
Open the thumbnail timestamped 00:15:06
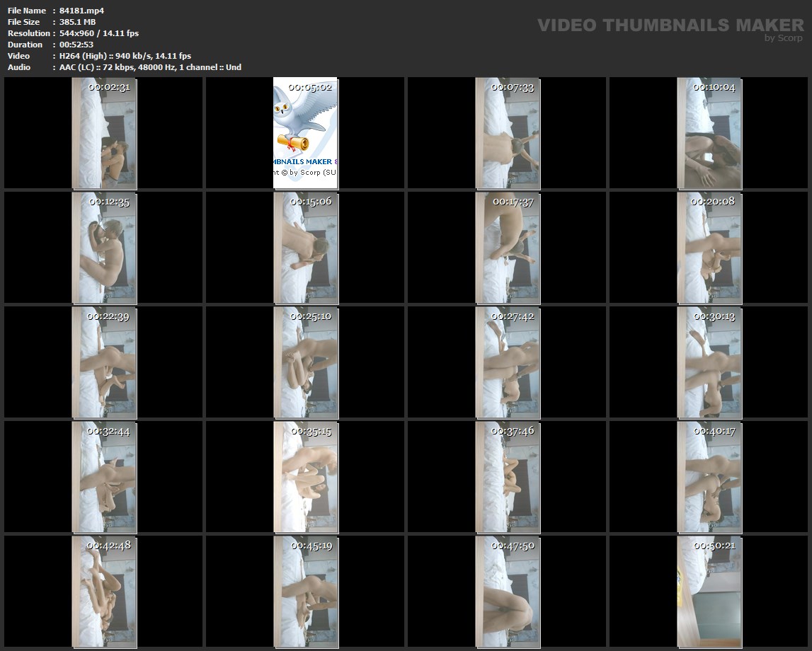(305, 248)
